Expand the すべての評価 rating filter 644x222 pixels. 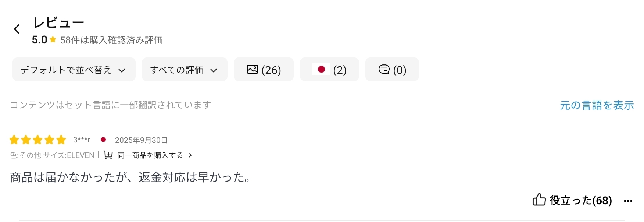(x=185, y=70)
